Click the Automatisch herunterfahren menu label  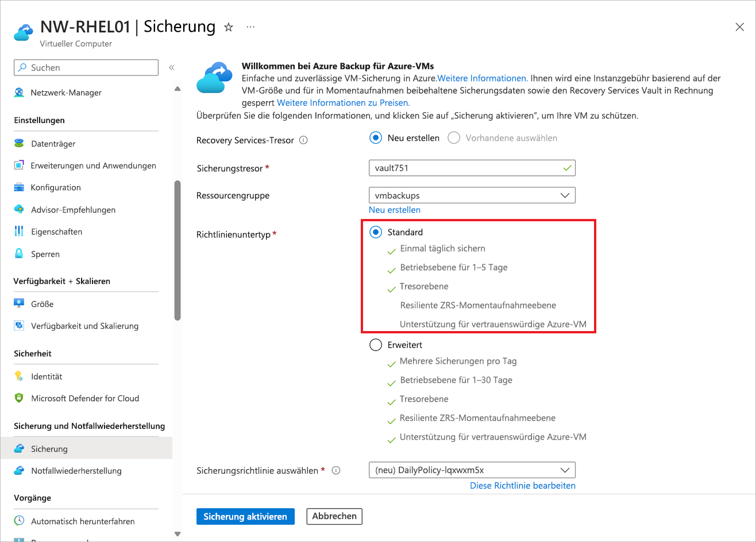point(83,521)
